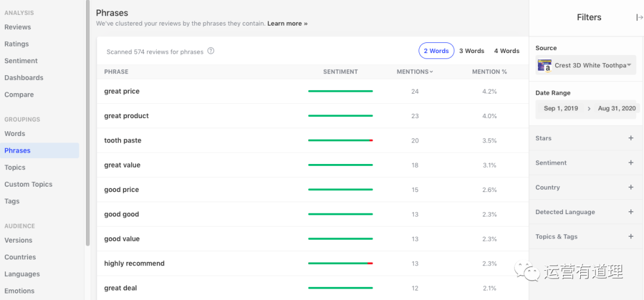Viewport: 644px width, 300px height.
Task: Expand the Detected Language filter plus icon
Action: click(631, 212)
